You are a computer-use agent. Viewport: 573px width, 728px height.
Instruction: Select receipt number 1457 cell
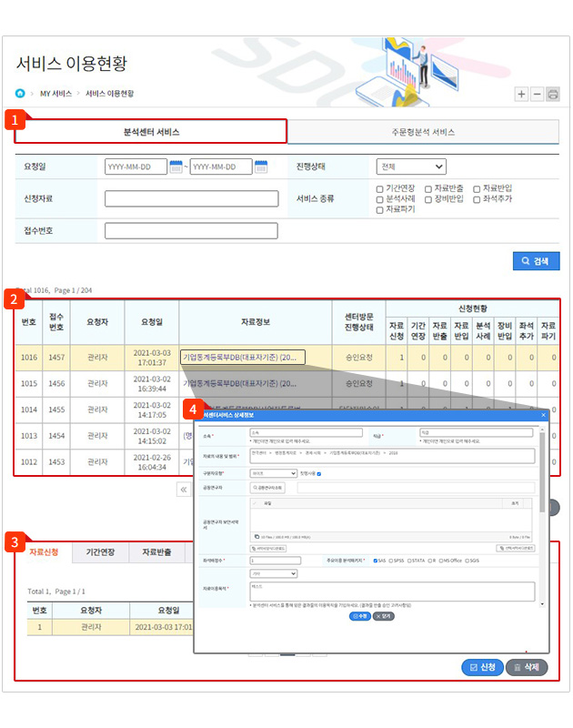tap(56, 358)
